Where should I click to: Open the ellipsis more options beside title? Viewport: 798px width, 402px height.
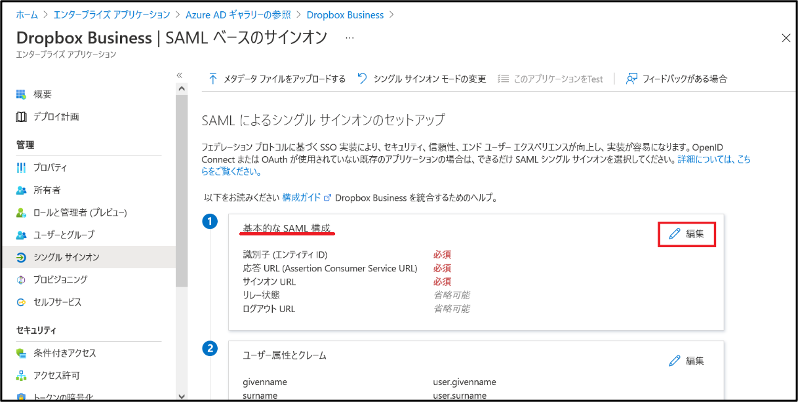click(349, 36)
